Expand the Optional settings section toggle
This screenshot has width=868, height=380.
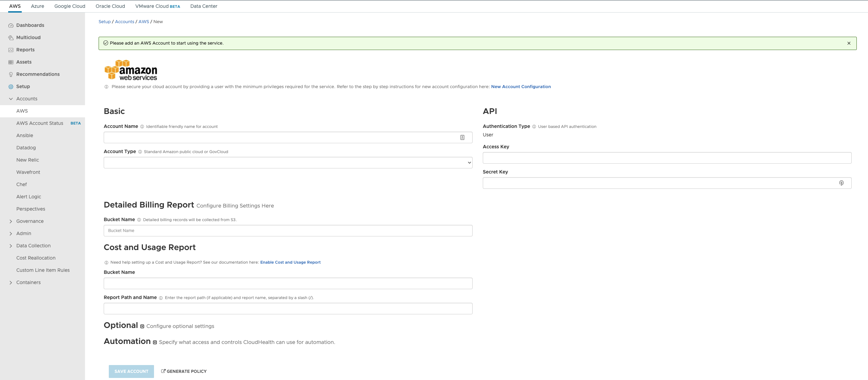tap(142, 326)
